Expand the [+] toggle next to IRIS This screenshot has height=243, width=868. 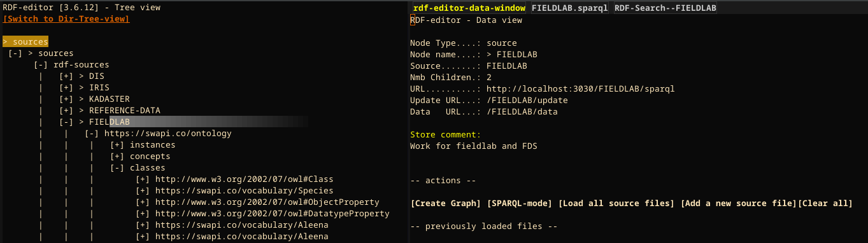pos(66,88)
